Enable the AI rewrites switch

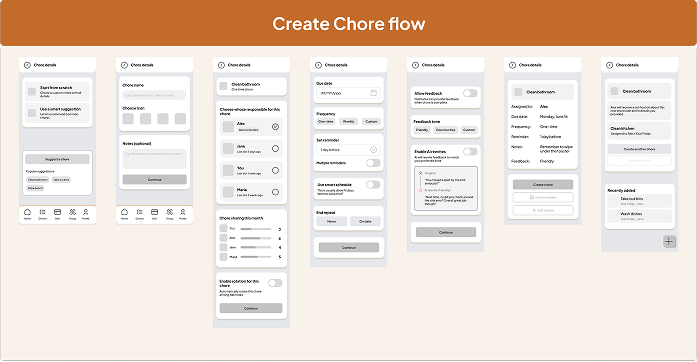coord(470,152)
